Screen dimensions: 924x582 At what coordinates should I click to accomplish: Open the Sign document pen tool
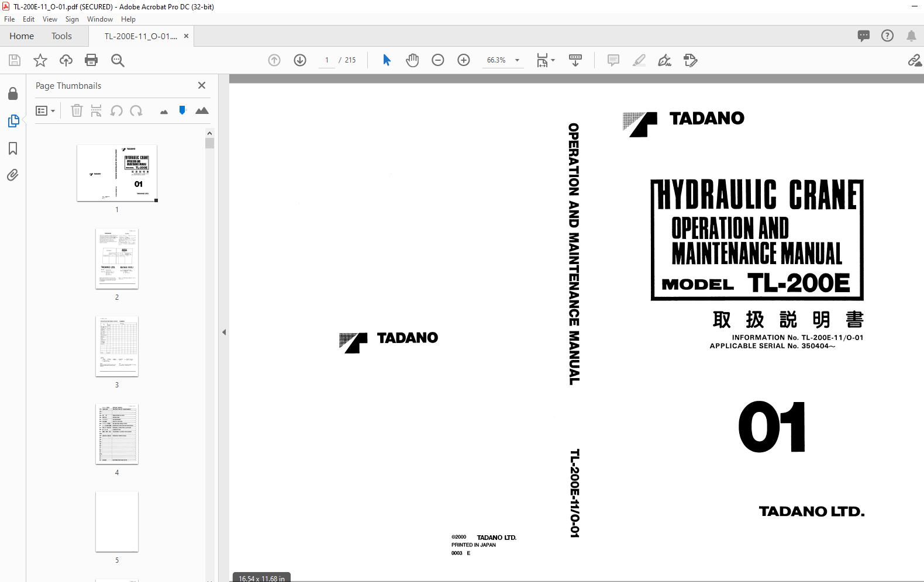(x=665, y=60)
